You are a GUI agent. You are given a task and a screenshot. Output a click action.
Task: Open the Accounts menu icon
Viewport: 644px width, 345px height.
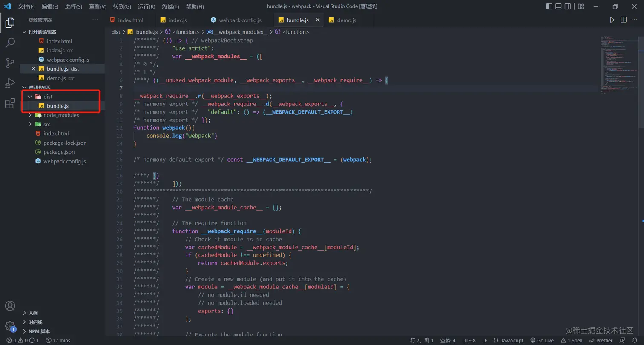click(x=10, y=306)
